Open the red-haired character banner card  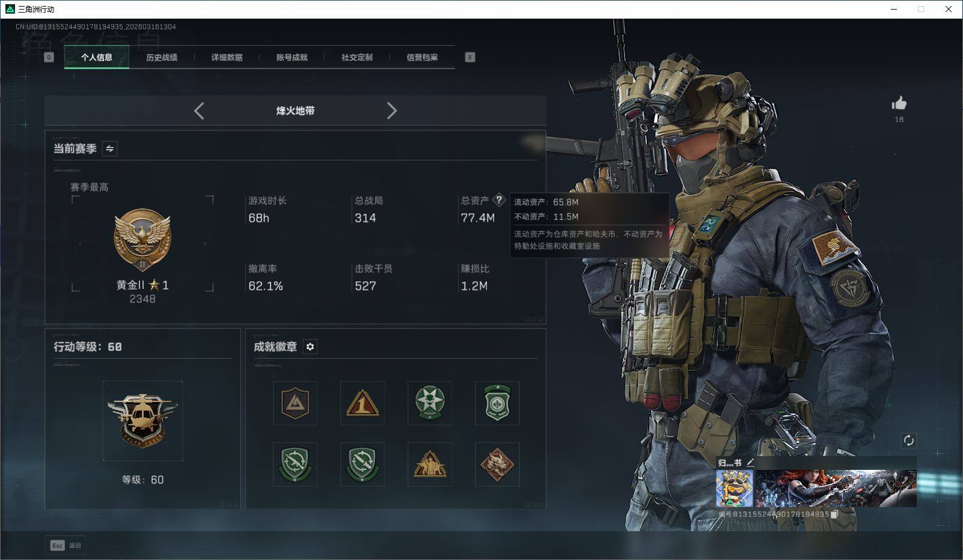point(836,488)
